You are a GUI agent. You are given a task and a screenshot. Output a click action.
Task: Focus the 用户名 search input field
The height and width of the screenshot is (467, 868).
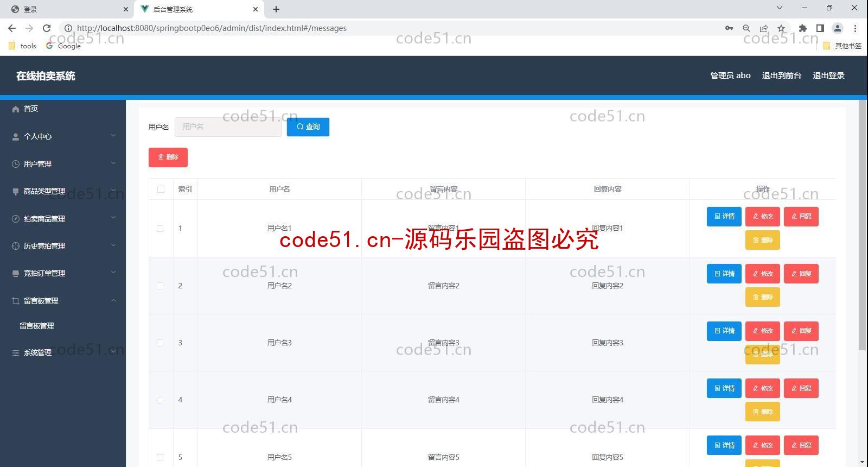point(228,127)
